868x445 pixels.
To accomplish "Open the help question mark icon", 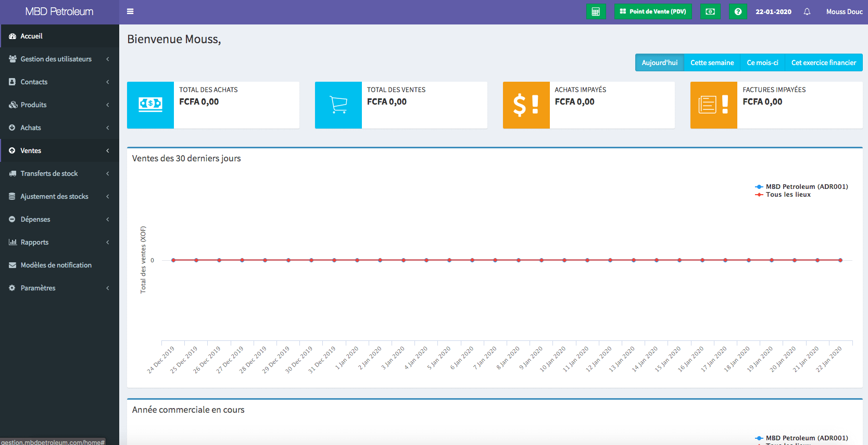I will (738, 11).
